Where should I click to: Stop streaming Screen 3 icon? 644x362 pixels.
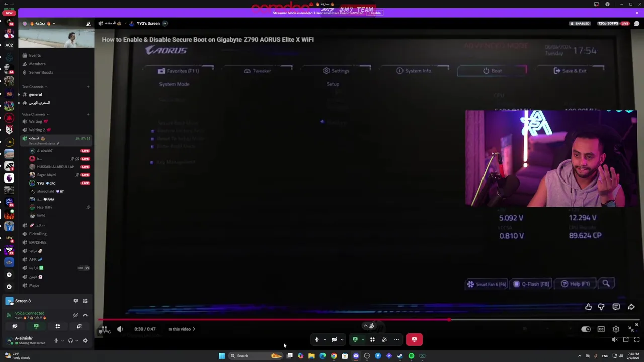[76, 301]
